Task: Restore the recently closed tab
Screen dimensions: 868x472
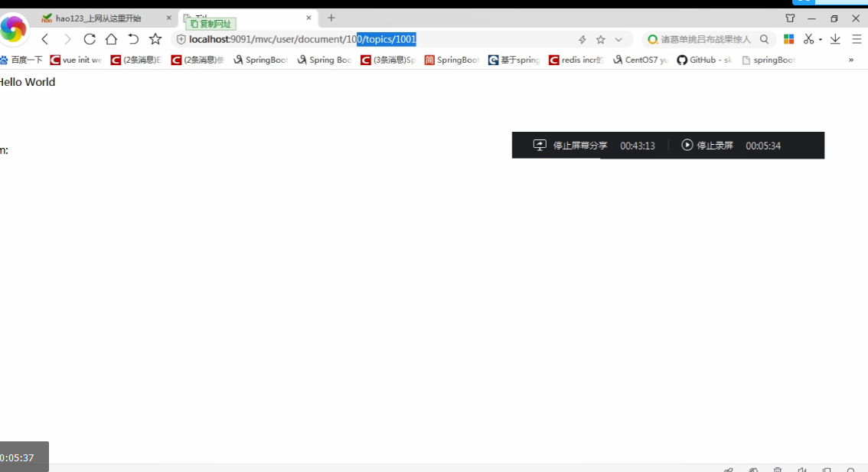Action: point(133,39)
